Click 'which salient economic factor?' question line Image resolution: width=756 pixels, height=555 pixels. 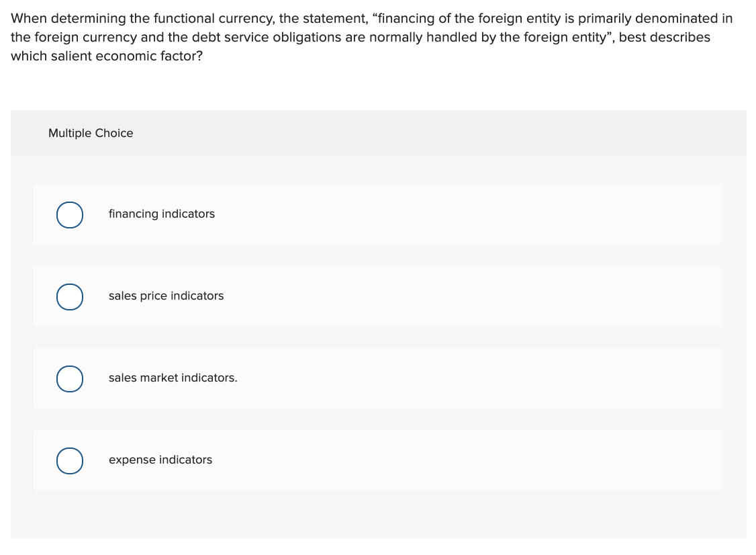pos(107,56)
